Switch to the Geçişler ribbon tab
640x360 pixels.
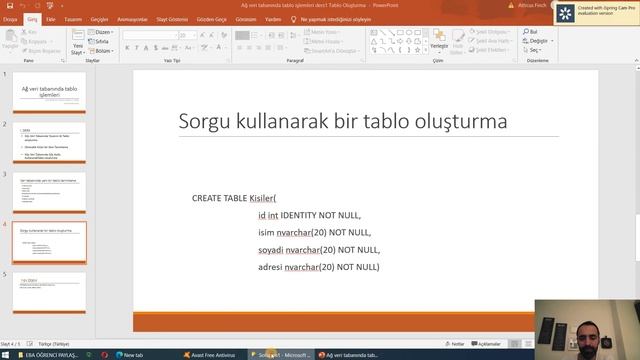pyautogui.click(x=100, y=19)
